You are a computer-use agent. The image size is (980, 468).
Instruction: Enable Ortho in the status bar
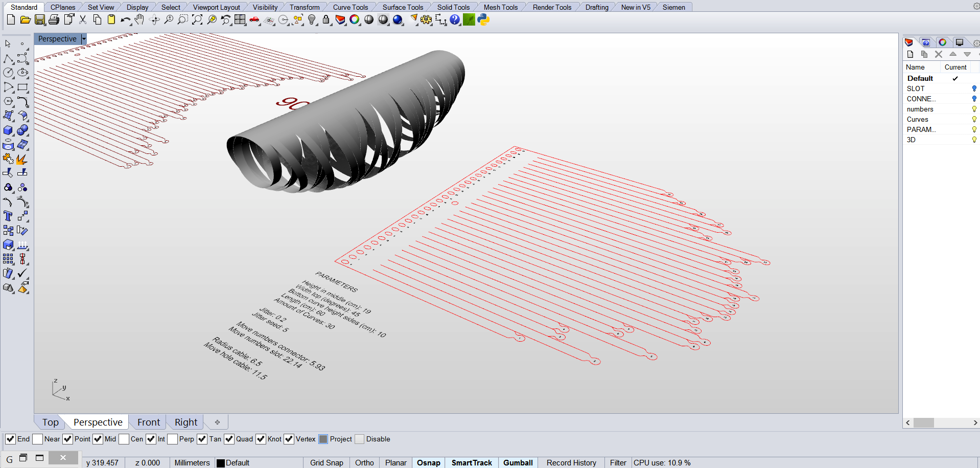pos(364,462)
